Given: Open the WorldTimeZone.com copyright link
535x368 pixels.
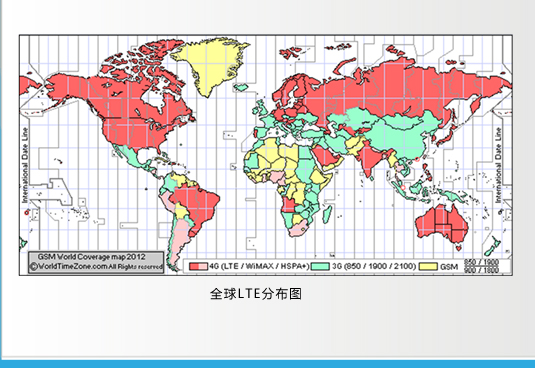Looking at the screenshot, I should click(x=96, y=267).
